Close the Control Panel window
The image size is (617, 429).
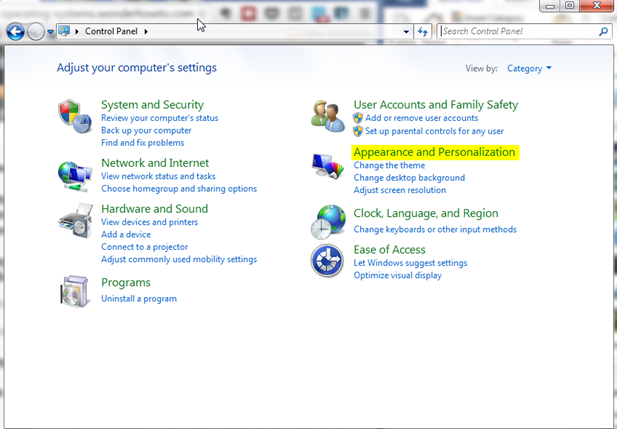click(x=597, y=5)
